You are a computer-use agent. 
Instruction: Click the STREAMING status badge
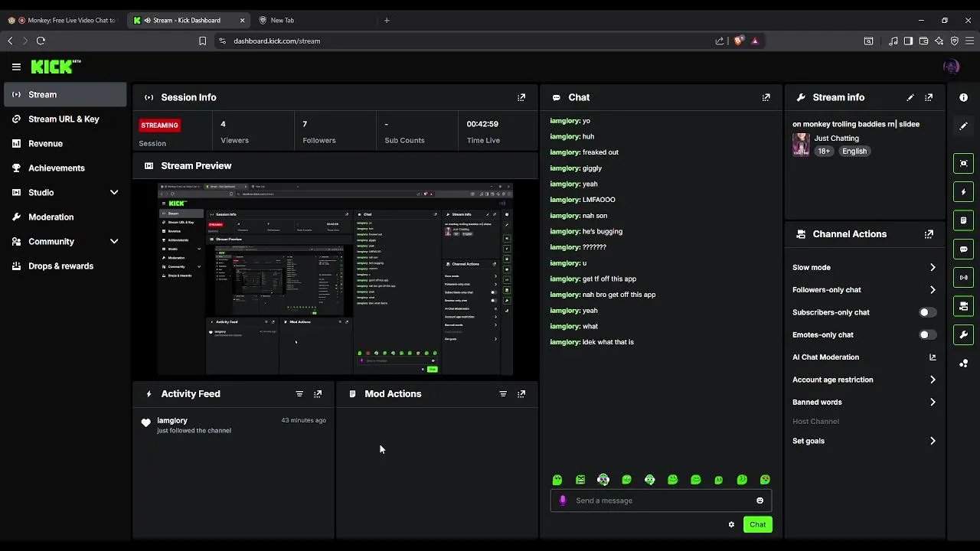(159, 125)
